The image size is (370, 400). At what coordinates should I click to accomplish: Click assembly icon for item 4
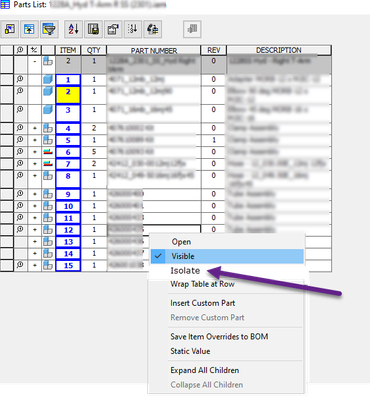(x=48, y=128)
